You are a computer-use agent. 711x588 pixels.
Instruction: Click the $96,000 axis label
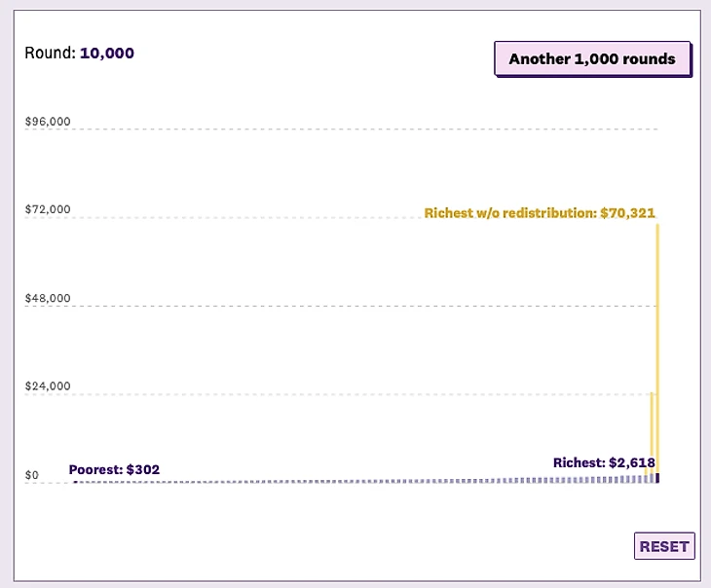[x=47, y=122]
